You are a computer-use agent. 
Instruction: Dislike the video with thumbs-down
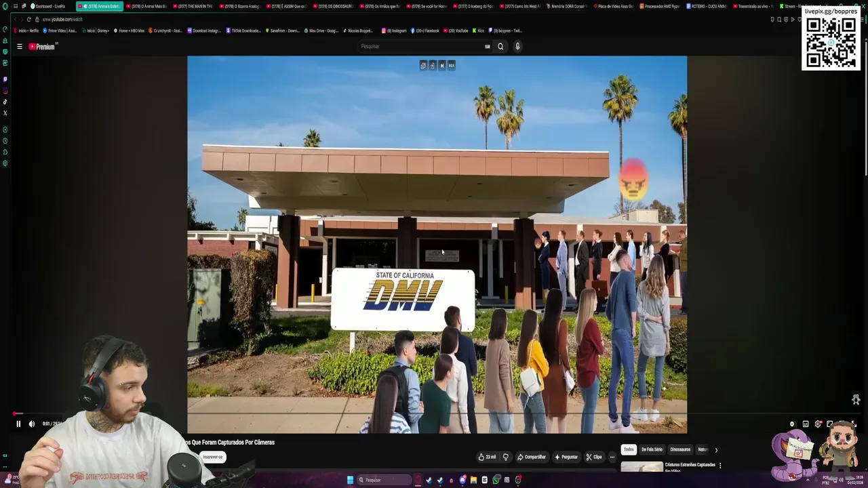pyautogui.click(x=505, y=457)
